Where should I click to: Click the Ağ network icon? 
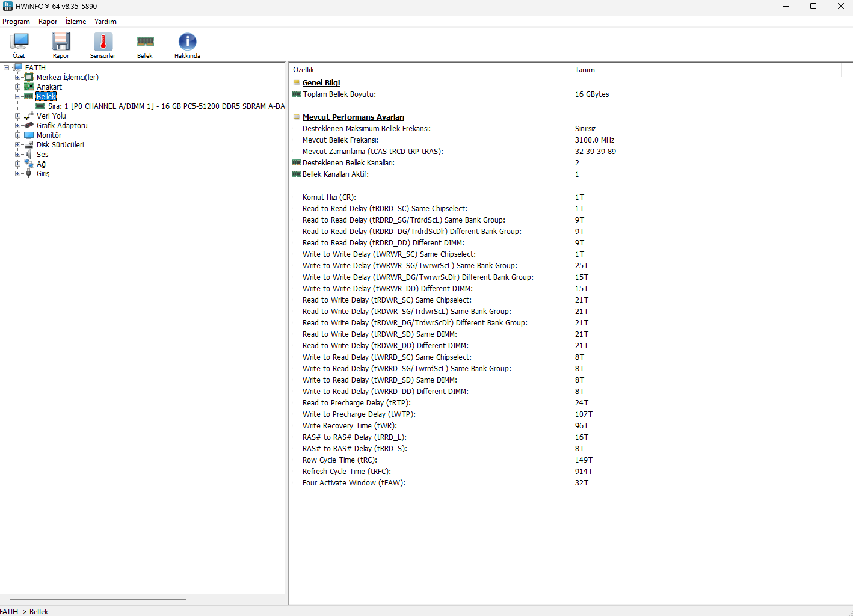point(29,164)
